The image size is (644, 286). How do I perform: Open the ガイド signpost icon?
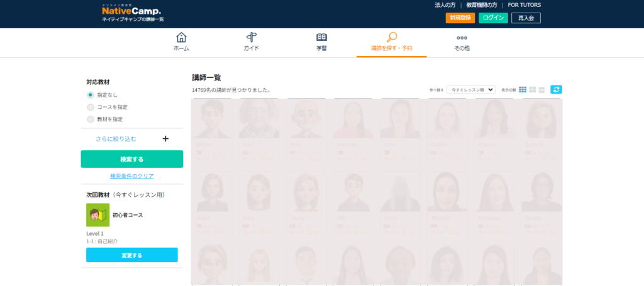click(x=252, y=37)
